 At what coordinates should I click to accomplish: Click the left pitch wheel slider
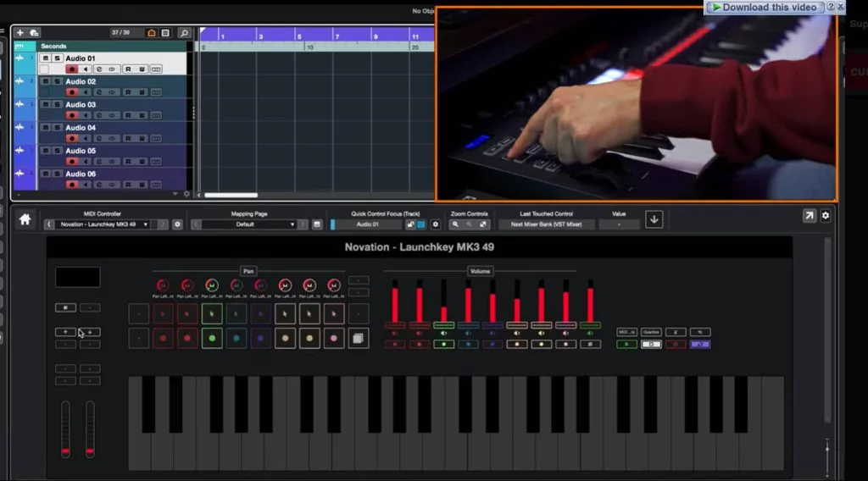point(65,429)
